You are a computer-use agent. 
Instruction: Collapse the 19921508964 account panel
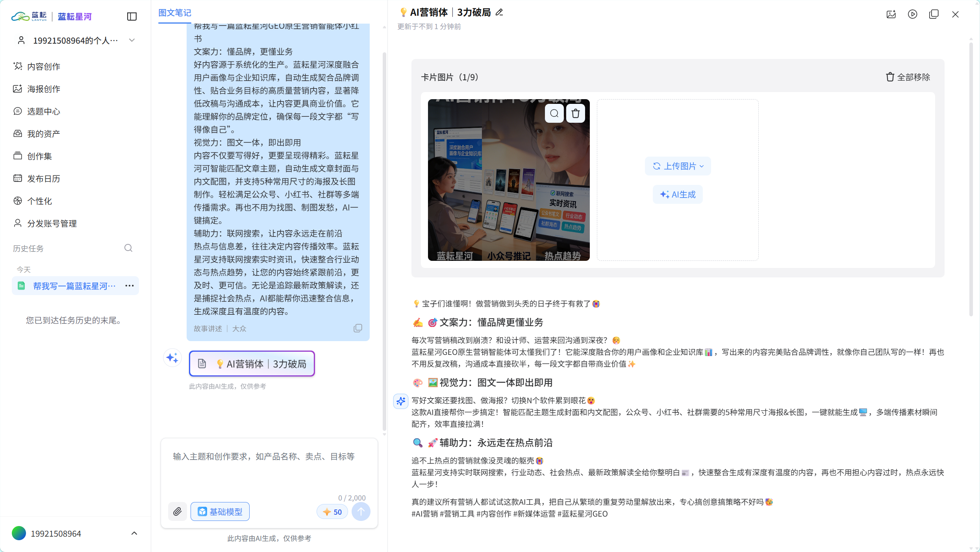[134, 533]
